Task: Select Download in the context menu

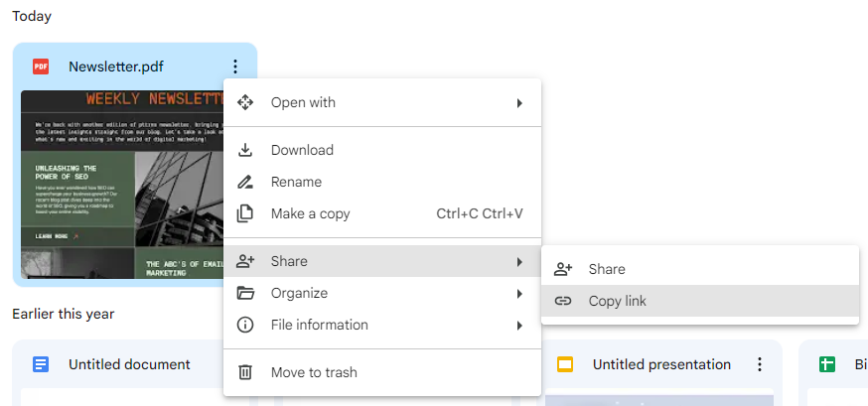Action: pos(382,150)
